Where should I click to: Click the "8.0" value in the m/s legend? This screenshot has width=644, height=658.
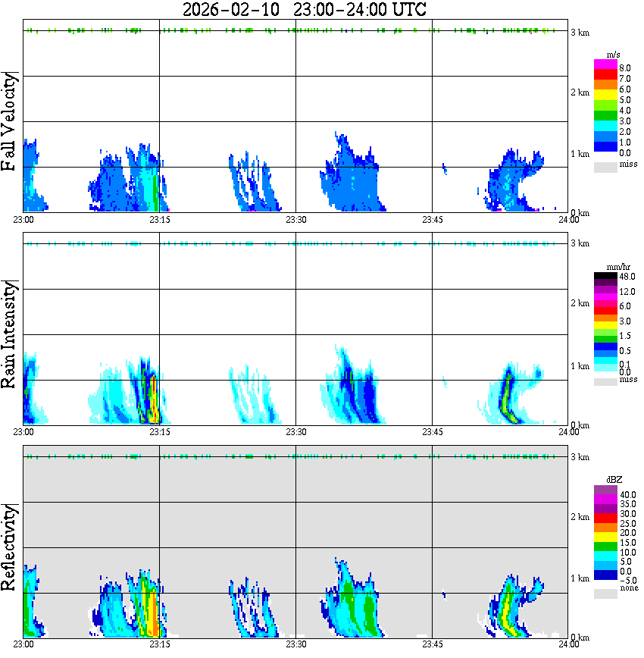[625, 68]
